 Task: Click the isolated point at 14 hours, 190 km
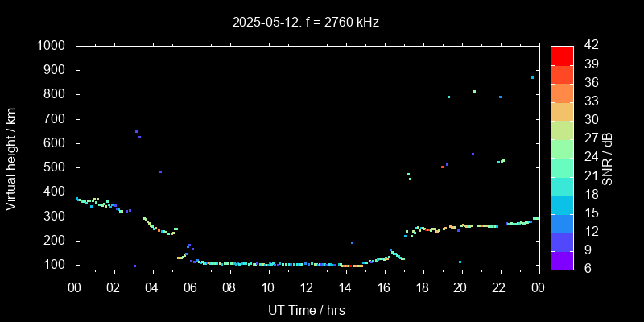[x=352, y=242]
